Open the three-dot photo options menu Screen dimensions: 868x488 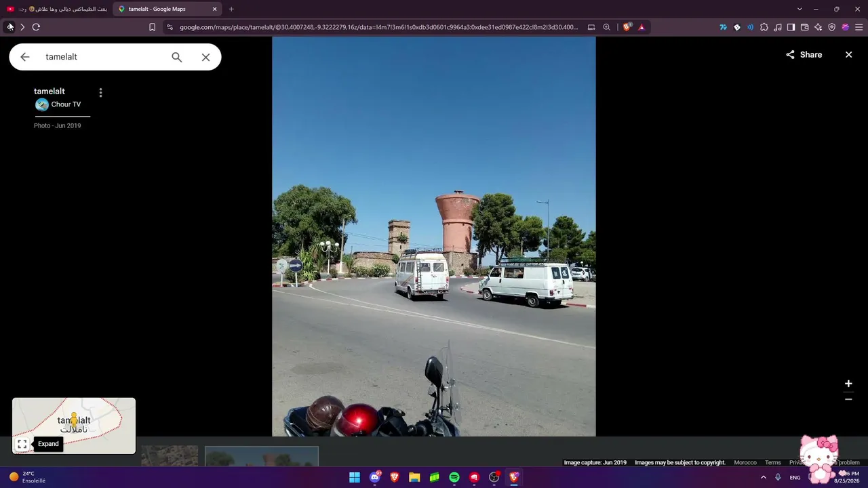click(x=100, y=92)
